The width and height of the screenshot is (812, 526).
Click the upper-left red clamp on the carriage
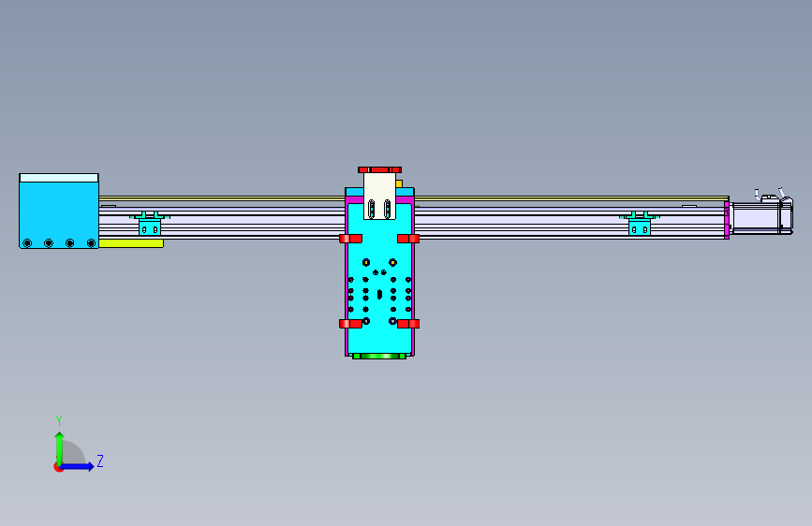(x=350, y=238)
